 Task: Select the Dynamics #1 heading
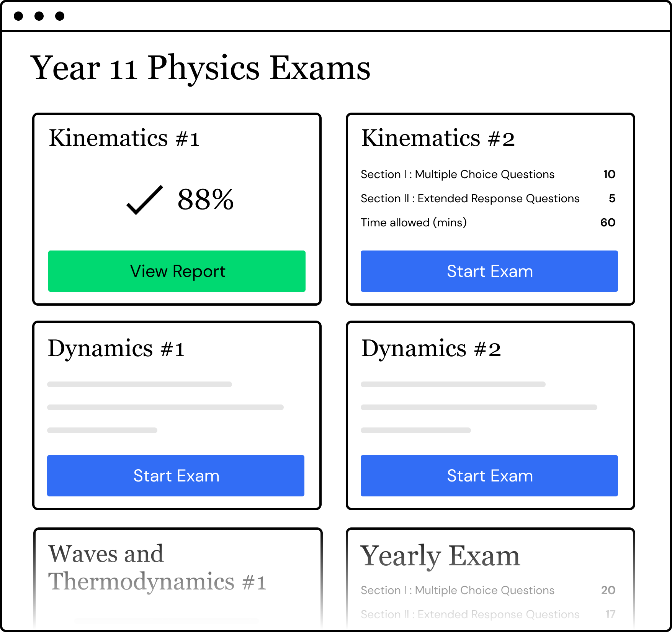coord(116,349)
